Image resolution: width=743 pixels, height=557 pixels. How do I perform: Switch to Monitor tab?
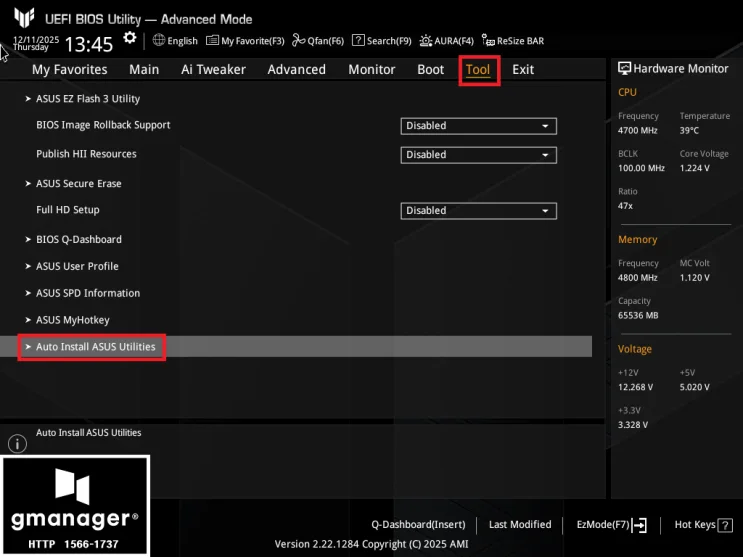372,70
